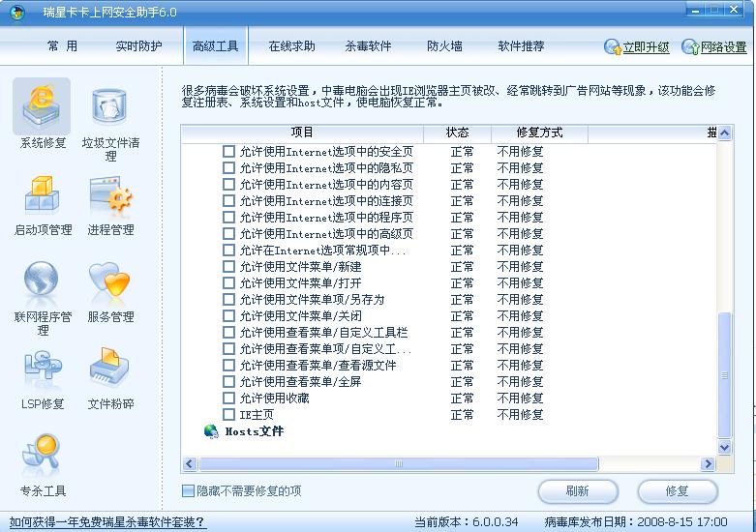Click the list scroll up arrow

[725, 133]
